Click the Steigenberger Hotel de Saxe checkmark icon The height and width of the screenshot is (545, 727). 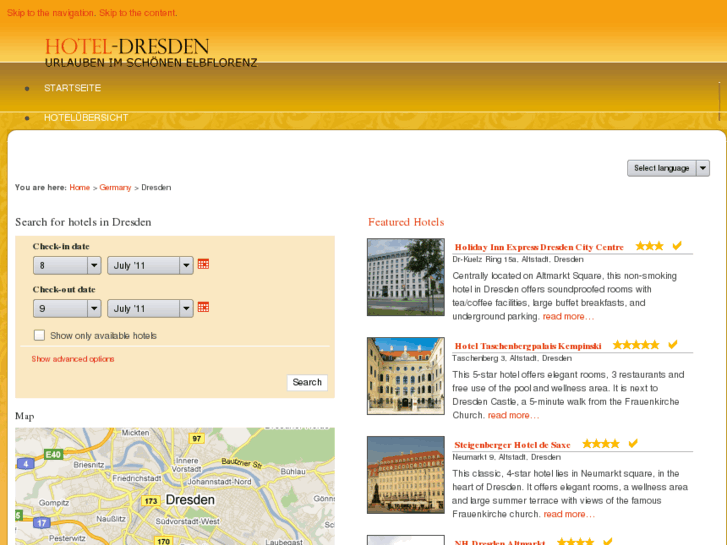[633, 443]
